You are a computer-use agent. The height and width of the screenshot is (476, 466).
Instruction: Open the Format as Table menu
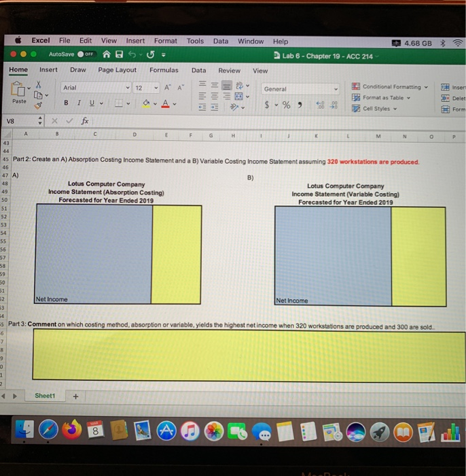click(381, 98)
